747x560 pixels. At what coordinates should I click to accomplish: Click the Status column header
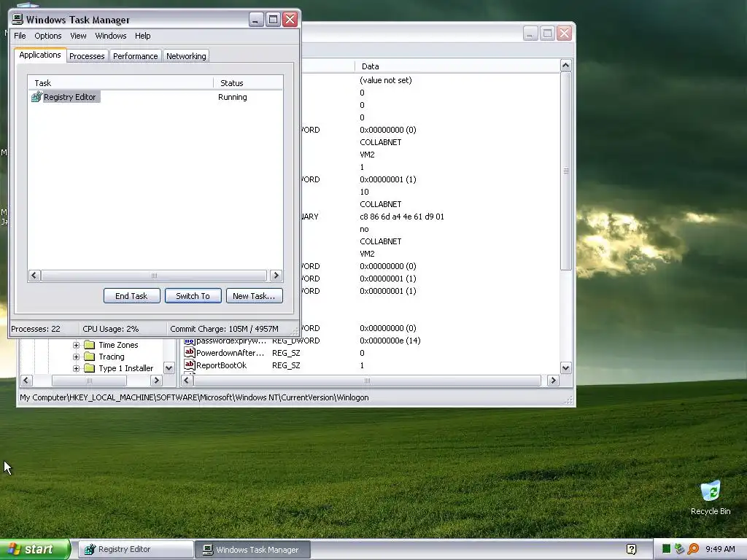(x=248, y=83)
